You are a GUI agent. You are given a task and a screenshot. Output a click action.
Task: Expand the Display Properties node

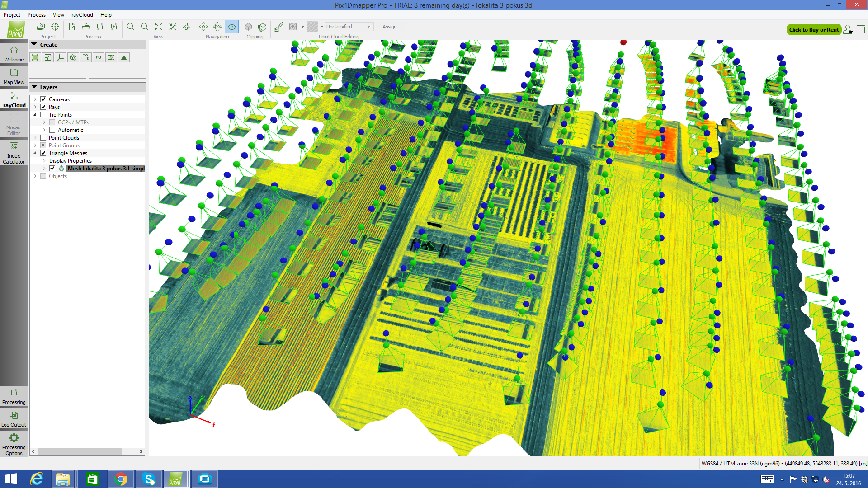(x=44, y=161)
